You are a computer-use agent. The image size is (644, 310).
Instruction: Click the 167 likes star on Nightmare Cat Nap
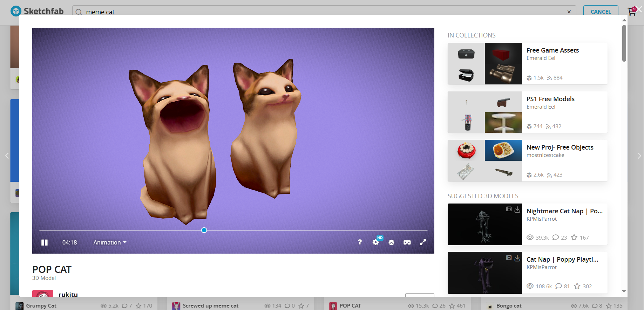pos(574,237)
